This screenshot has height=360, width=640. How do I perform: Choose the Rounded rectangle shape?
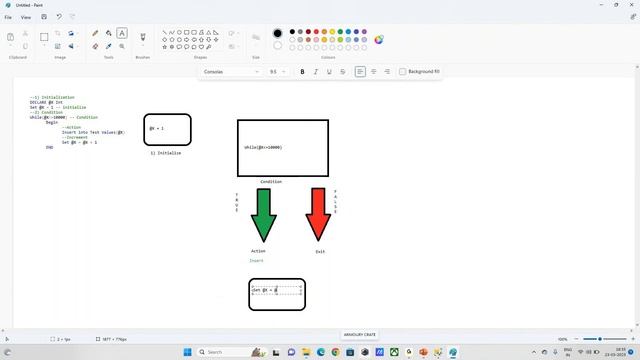pos(194,32)
